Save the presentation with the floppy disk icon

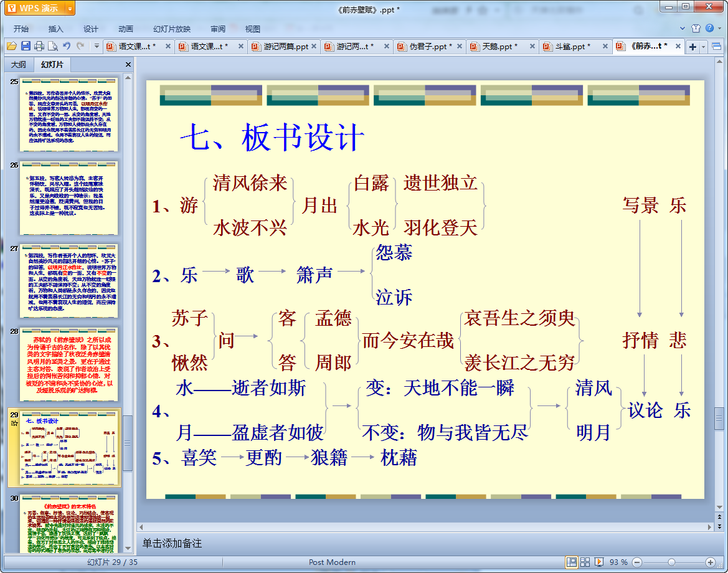point(26,46)
